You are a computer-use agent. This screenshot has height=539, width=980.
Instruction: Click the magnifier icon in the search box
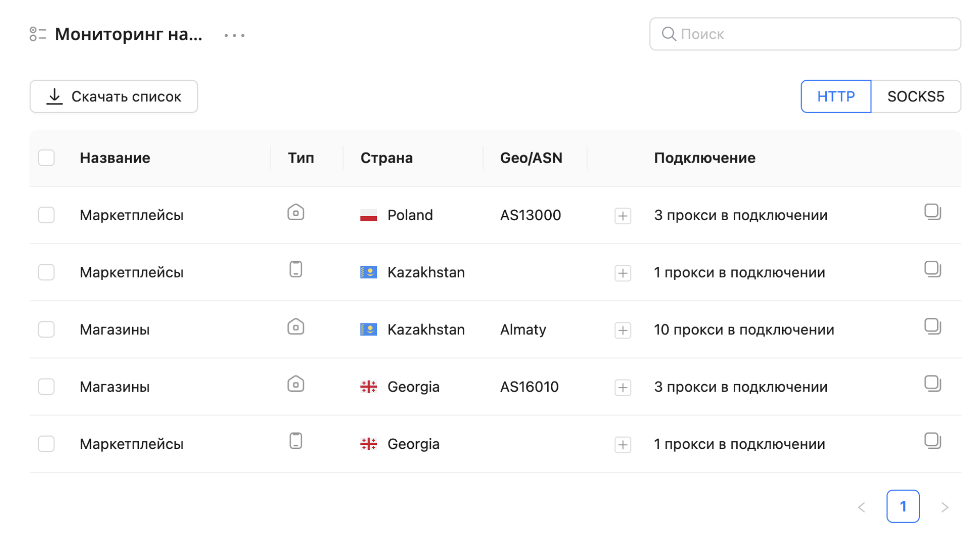click(668, 34)
